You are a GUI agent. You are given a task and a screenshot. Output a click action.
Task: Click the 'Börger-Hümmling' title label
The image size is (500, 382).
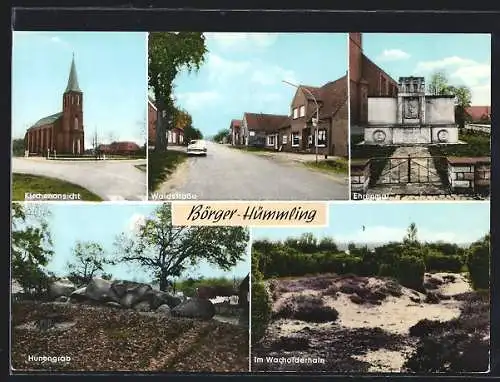click(250, 214)
